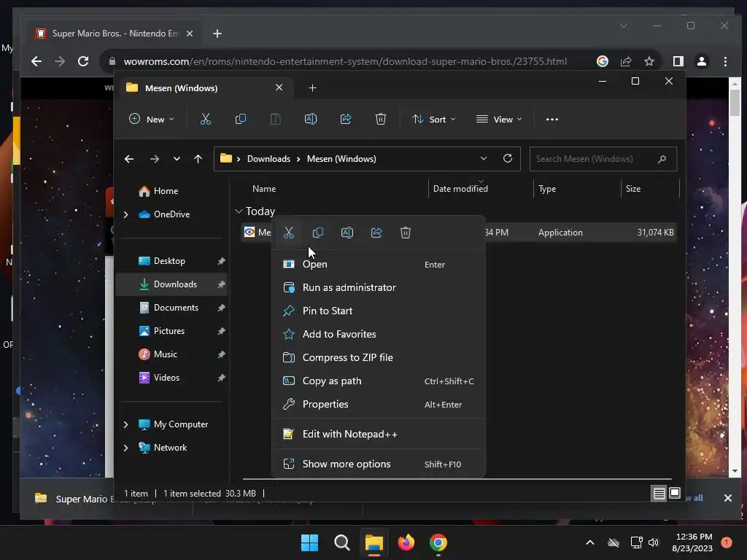
Task: Click the Rename icon in the context menu
Action: (347, 233)
